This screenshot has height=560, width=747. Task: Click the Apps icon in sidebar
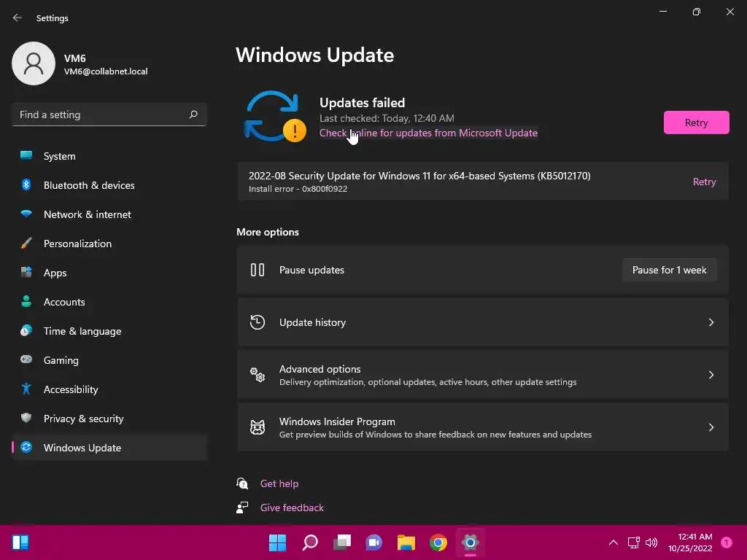pyautogui.click(x=26, y=273)
